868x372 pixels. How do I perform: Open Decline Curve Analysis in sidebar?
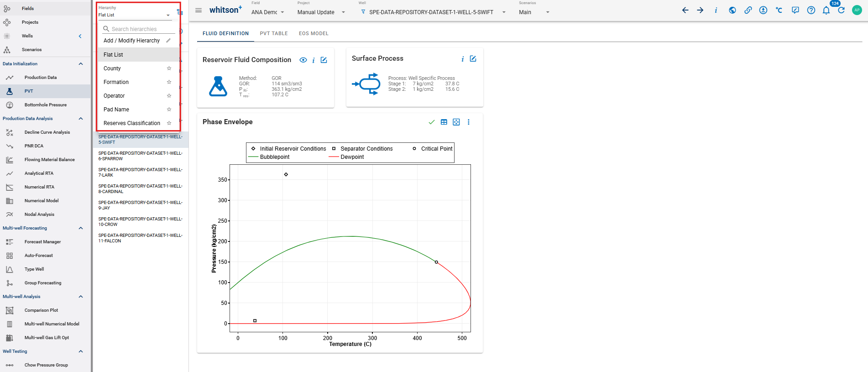[x=47, y=132]
